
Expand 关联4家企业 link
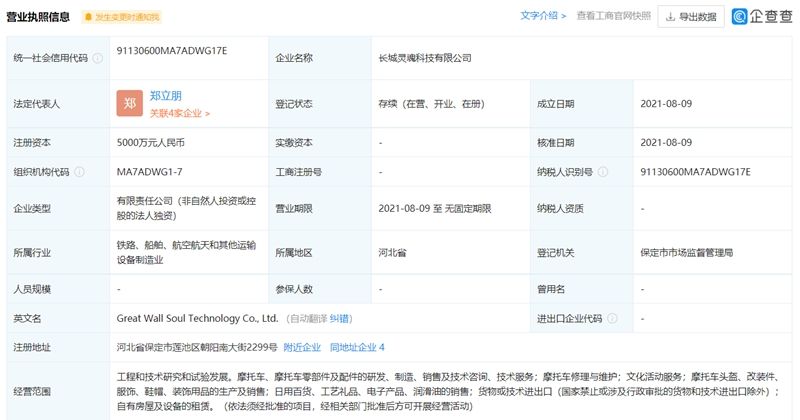coord(180,113)
